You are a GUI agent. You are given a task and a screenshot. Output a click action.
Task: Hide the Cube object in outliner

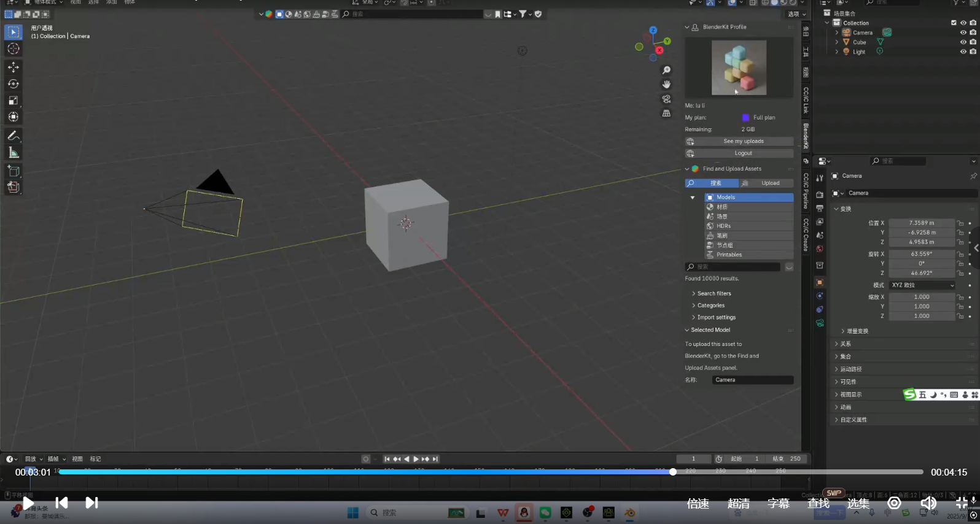pos(963,42)
